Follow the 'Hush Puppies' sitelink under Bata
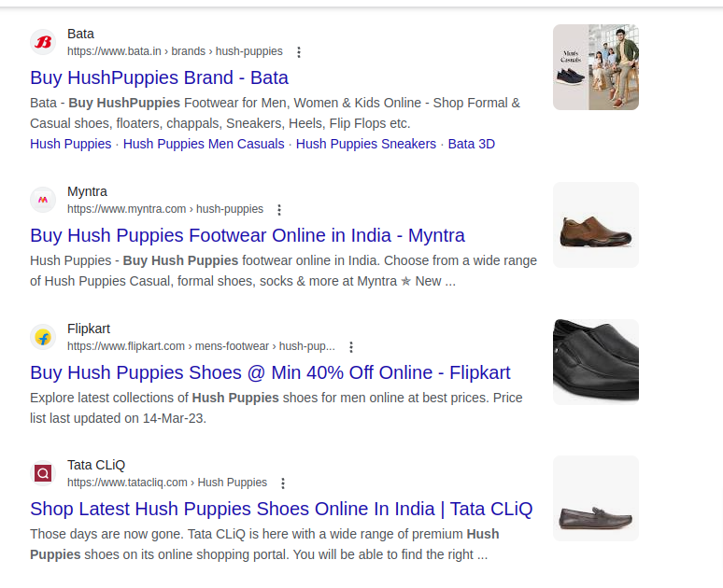The height and width of the screenshot is (588, 723). pos(71,144)
